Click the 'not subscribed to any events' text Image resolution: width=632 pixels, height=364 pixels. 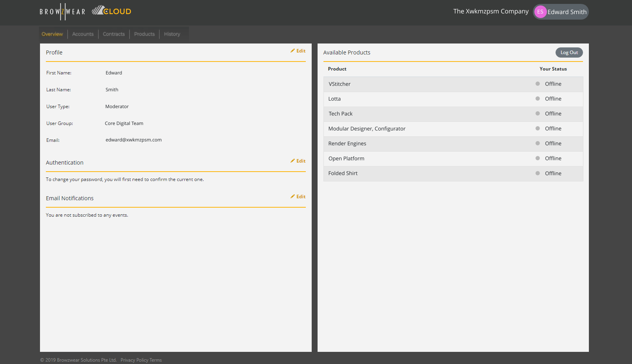tap(87, 215)
